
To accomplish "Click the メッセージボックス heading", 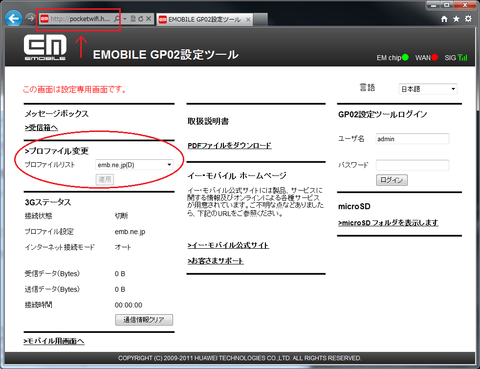I will (57, 114).
